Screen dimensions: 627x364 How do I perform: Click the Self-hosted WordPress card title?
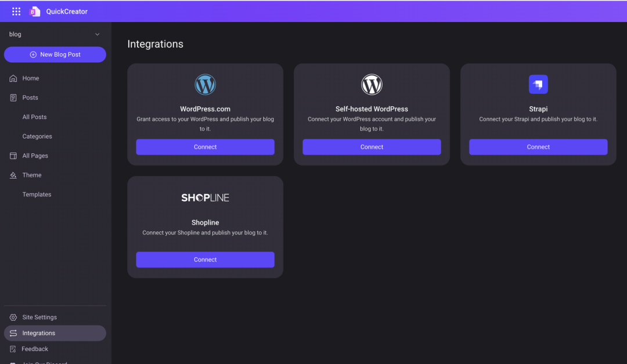[x=372, y=109]
